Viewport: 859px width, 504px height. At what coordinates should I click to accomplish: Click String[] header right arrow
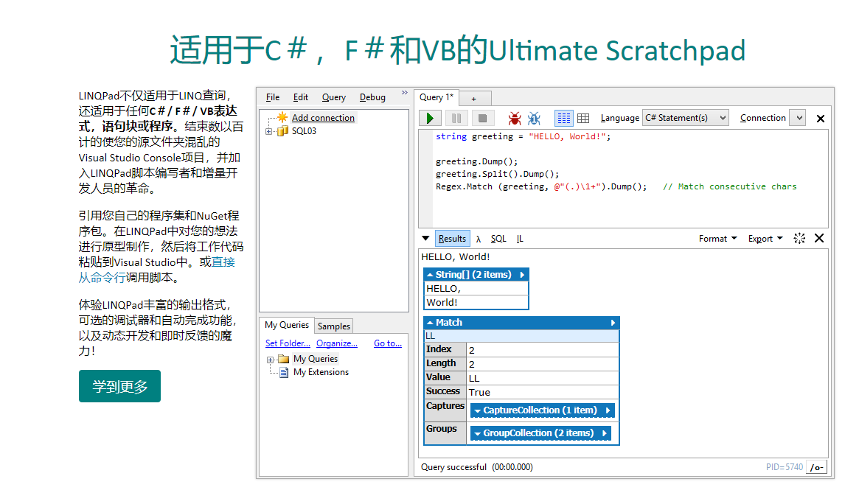coord(522,275)
